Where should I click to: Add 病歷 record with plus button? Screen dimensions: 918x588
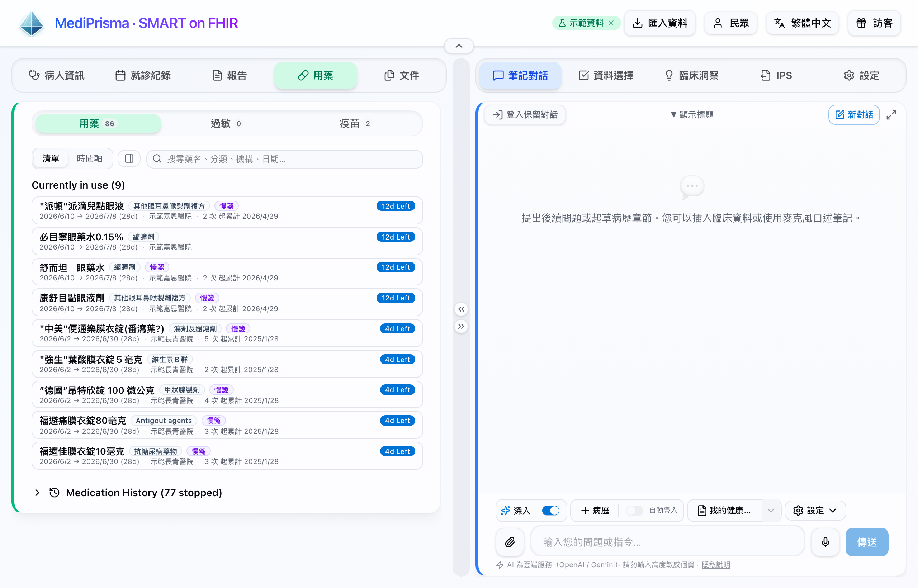tap(595, 511)
